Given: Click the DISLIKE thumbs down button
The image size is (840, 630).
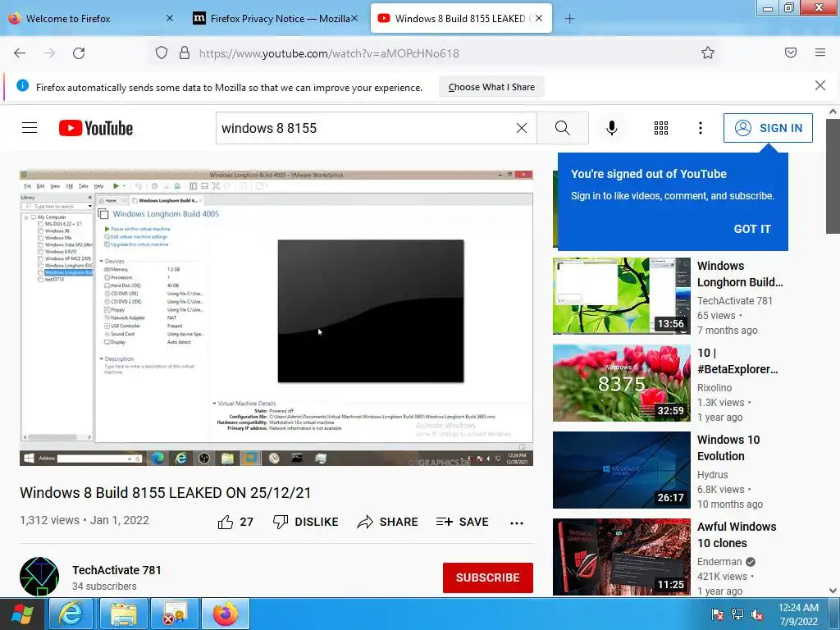Looking at the screenshot, I should click(x=305, y=522).
